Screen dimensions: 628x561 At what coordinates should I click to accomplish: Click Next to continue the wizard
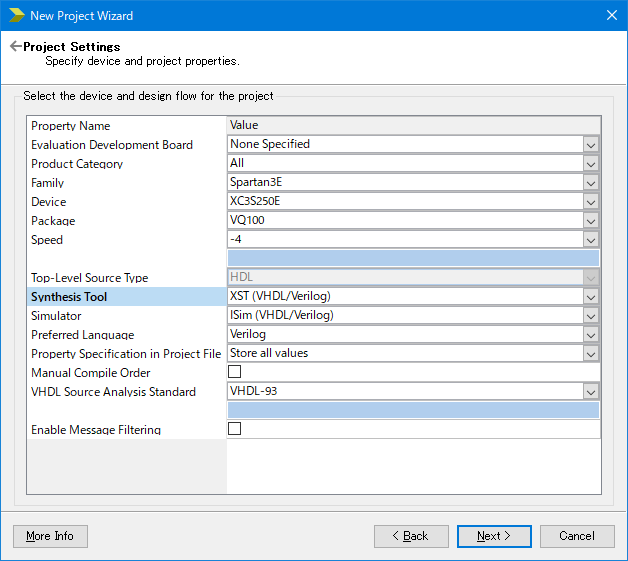(x=494, y=536)
